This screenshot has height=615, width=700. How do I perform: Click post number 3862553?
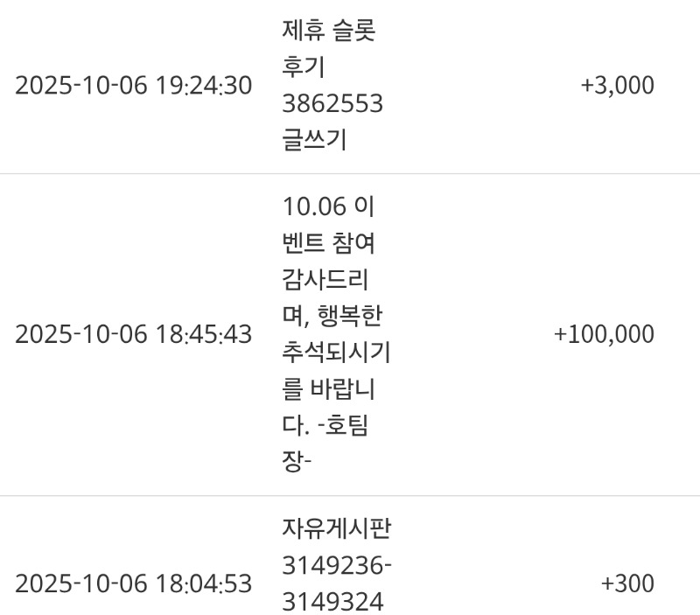332,104
